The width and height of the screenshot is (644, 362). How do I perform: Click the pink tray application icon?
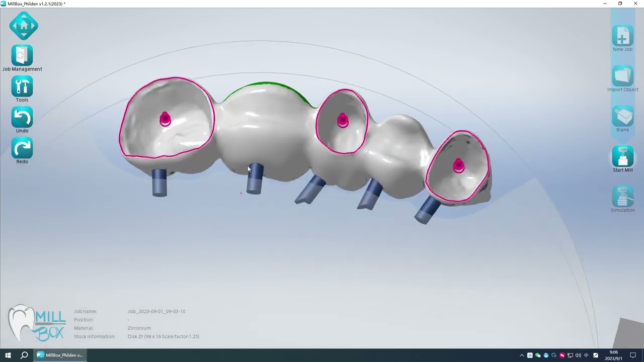coord(562,355)
